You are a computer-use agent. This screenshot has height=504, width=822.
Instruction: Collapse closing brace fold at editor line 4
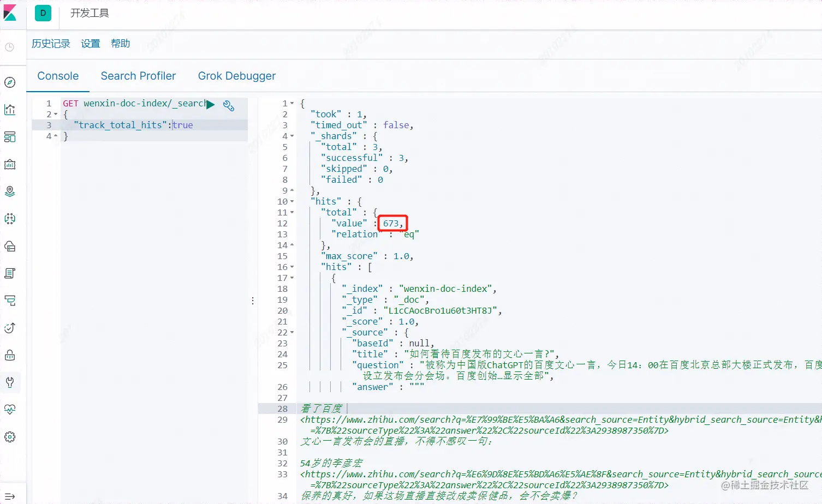pyautogui.click(x=56, y=136)
